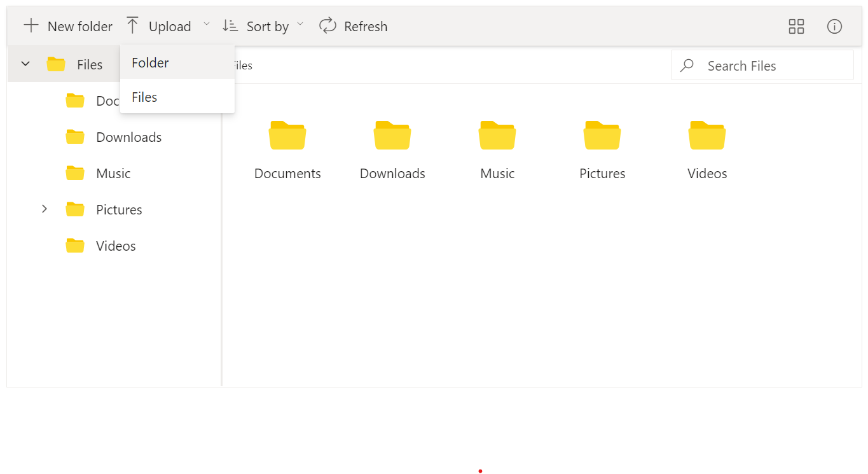Image resolution: width=868 pixels, height=474 pixels.
Task: Select Pictures text in navigation tree
Action: (119, 210)
